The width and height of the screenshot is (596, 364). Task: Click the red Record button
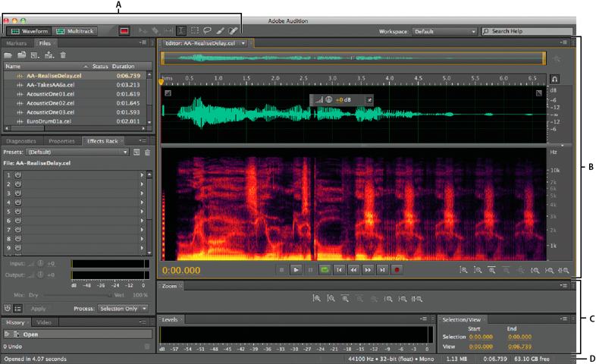pyautogui.click(x=397, y=270)
